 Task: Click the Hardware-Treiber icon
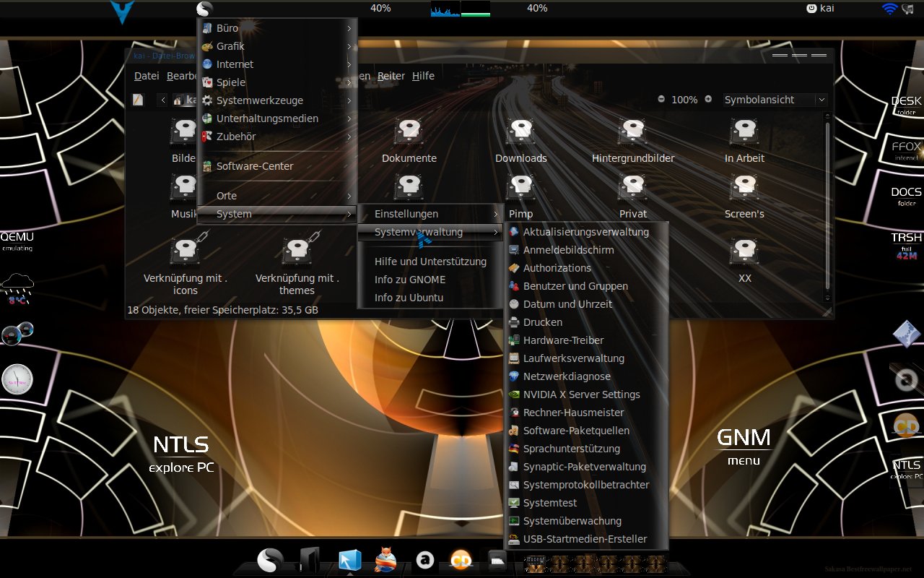pyautogui.click(x=514, y=340)
